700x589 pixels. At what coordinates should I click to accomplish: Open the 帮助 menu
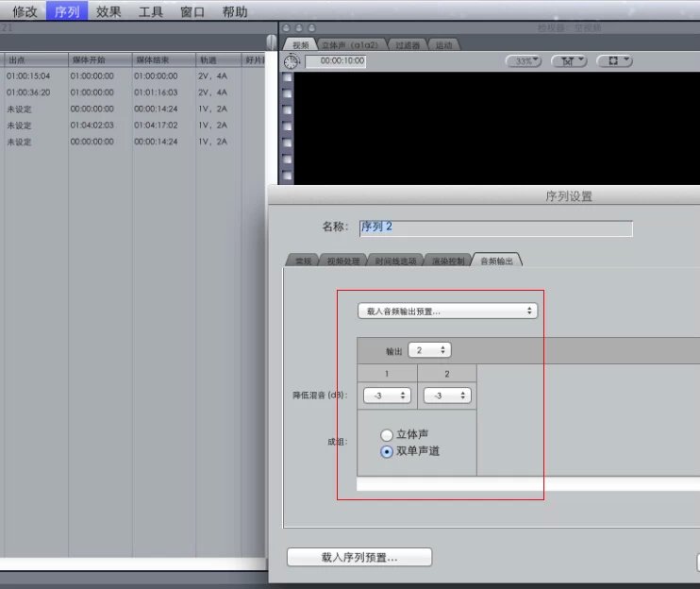point(235,11)
